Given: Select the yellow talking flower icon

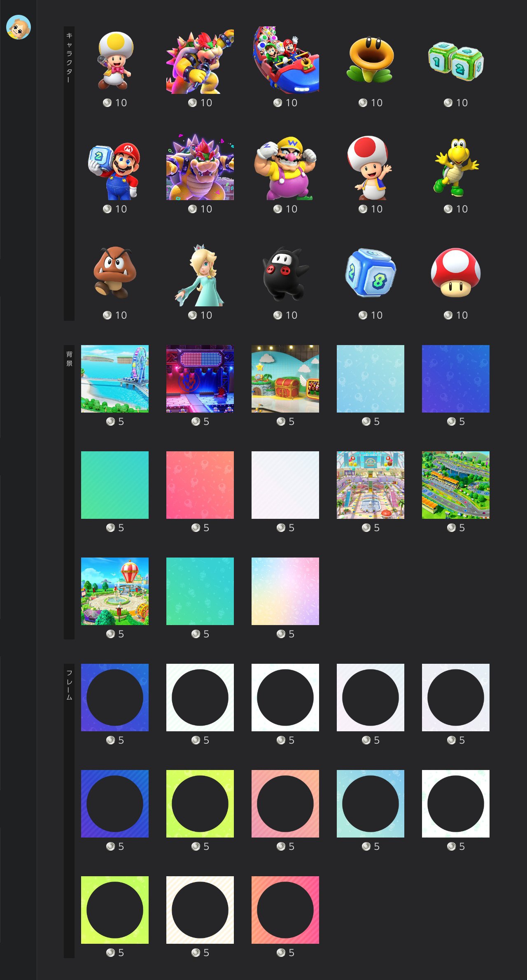Looking at the screenshot, I should click(x=371, y=60).
